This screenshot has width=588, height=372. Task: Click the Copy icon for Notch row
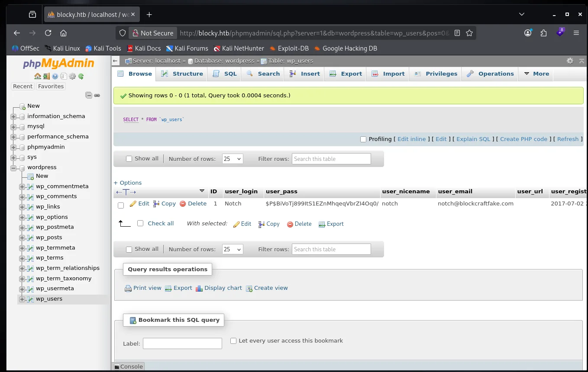click(157, 204)
